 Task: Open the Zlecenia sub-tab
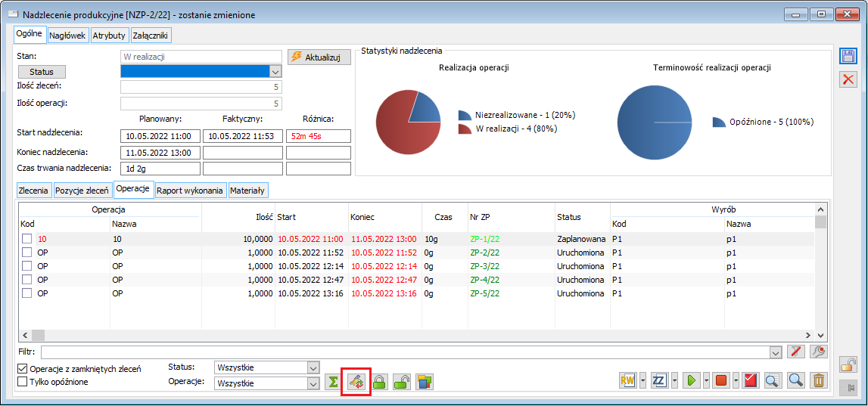point(34,191)
